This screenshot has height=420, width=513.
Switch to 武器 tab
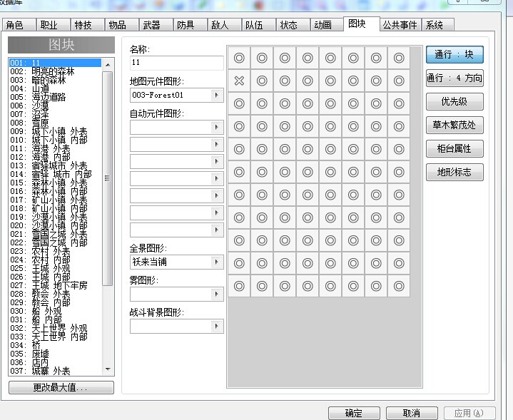click(156, 25)
